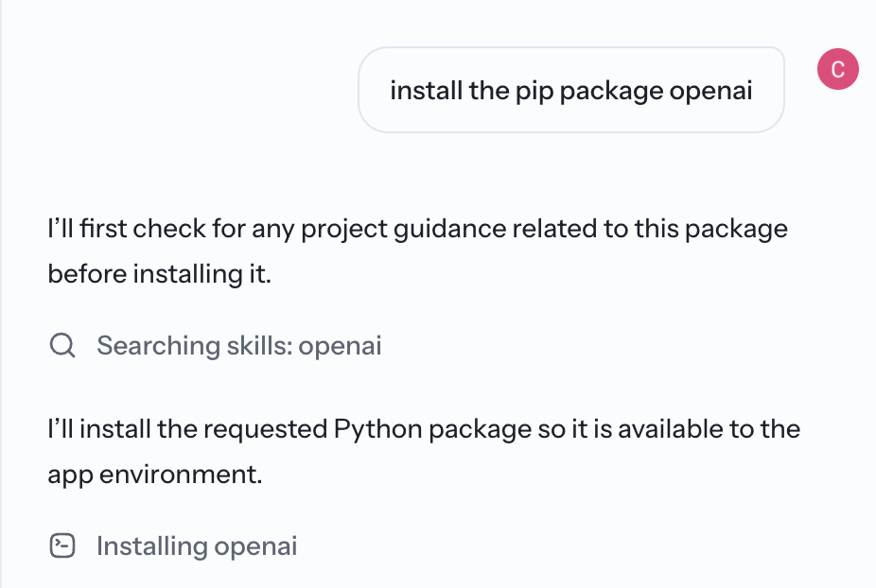Viewport: 876px width, 588px height.
Task: Click the word 'install' in the user message
Action: [x=427, y=91]
